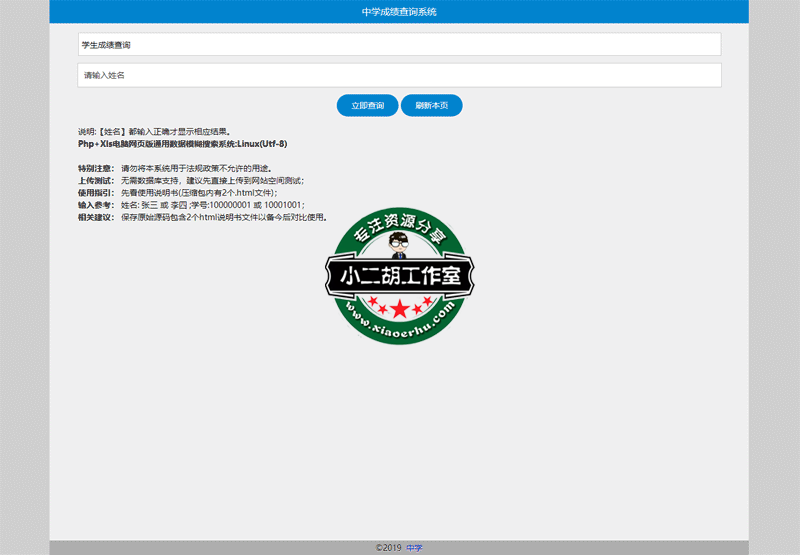Click the red stars in the logo
This screenshot has height=555, width=800.
click(x=400, y=307)
